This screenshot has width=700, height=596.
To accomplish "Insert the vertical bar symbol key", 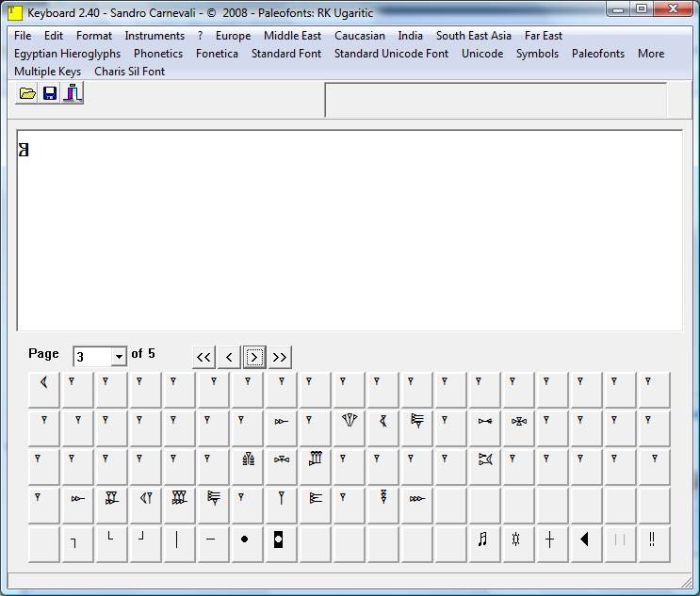I will click(x=179, y=544).
